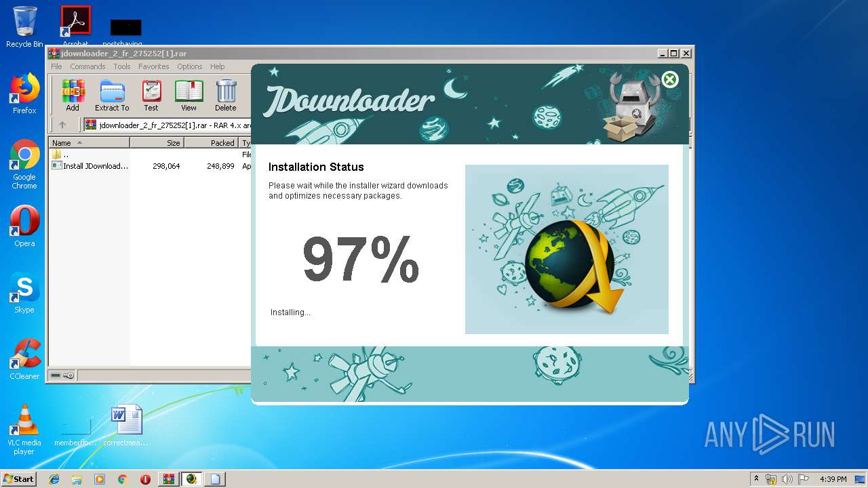Open the File menu in WinRAR
868x488 pixels.
56,66
